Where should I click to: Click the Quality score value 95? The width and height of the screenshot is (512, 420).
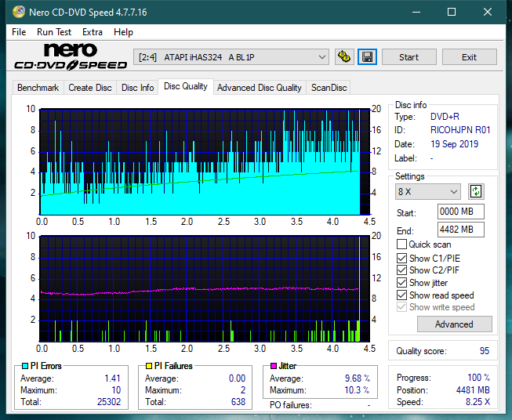coord(485,351)
